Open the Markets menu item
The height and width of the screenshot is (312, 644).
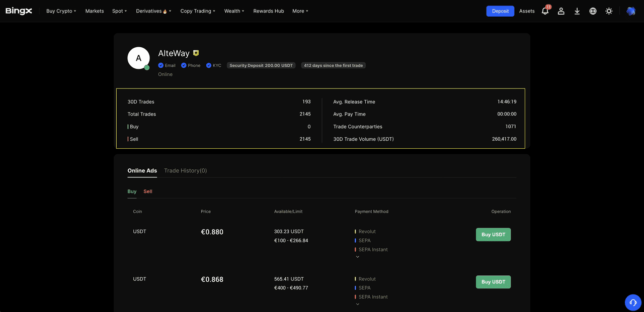[95, 11]
